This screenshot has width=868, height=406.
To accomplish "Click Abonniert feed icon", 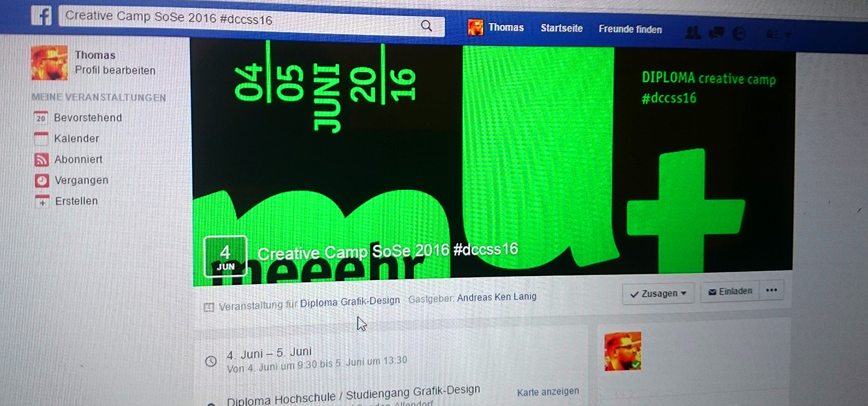I will (42, 160).
